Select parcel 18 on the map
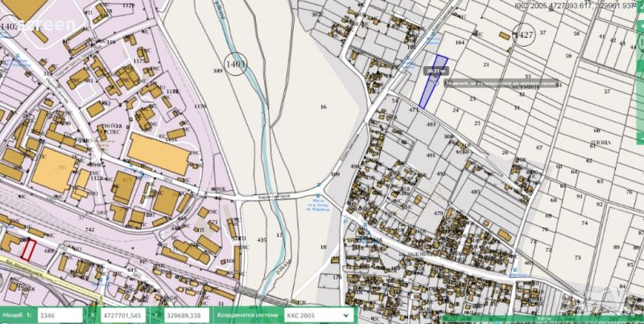This screenshot has width=644, height=324. click(324, 247)
